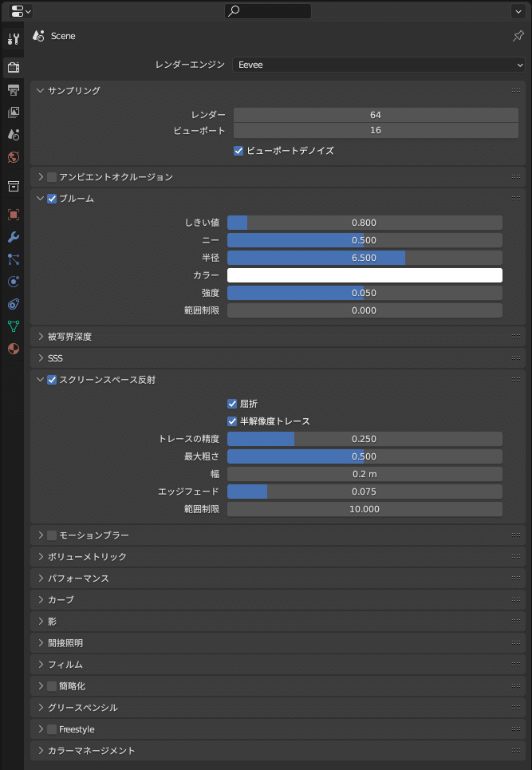Screen dimensions: 532x770
Task: Enable the アンビエントオクルージョン checkbox
Action: tap(52, 177)
